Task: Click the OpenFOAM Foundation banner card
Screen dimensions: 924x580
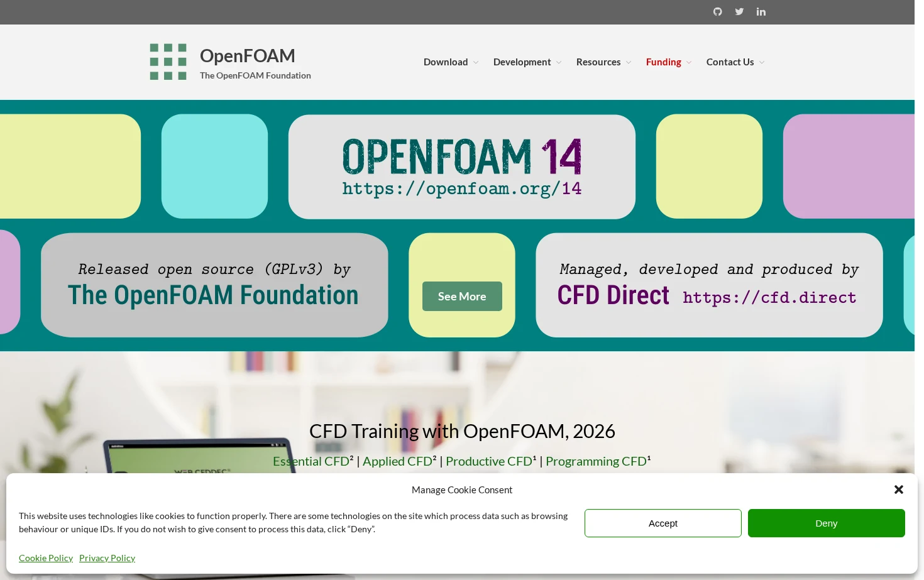Action: [x=214, y=285]
